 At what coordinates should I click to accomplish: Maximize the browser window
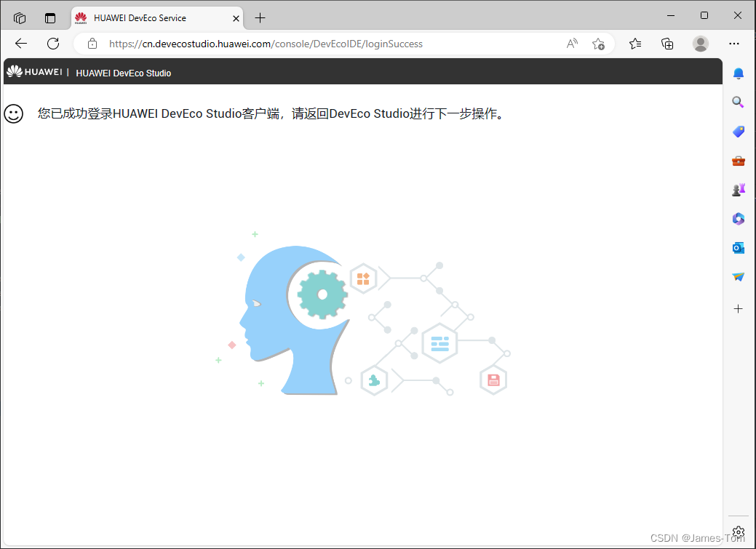click(704, 15)
